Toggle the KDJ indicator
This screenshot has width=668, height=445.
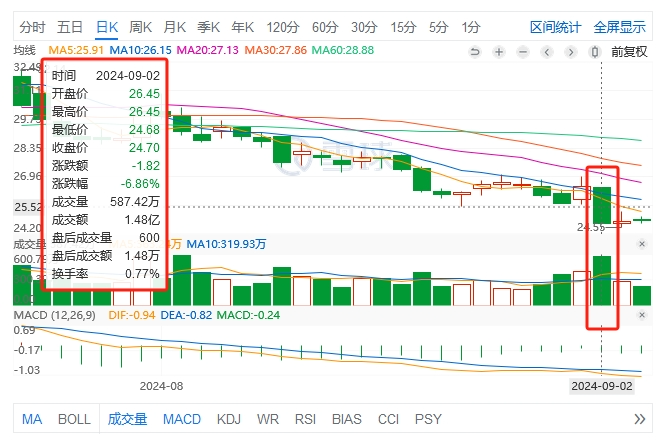point(229,419)
